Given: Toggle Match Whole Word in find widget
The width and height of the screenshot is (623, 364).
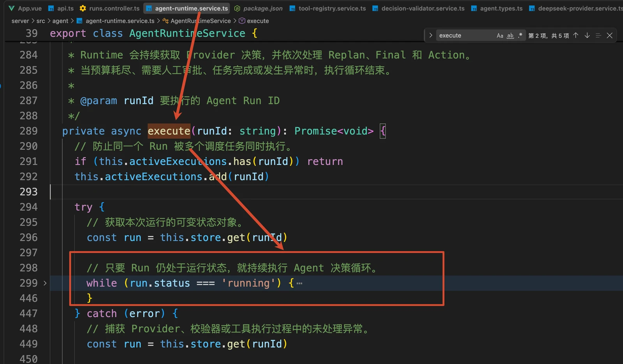Looking at the screenshot, I should point(510,35).
